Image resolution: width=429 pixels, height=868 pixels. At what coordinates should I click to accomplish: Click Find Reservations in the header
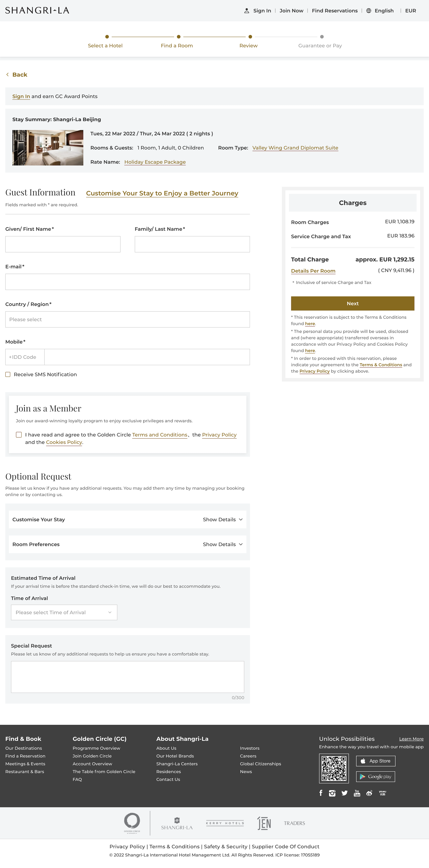[334, 11]
